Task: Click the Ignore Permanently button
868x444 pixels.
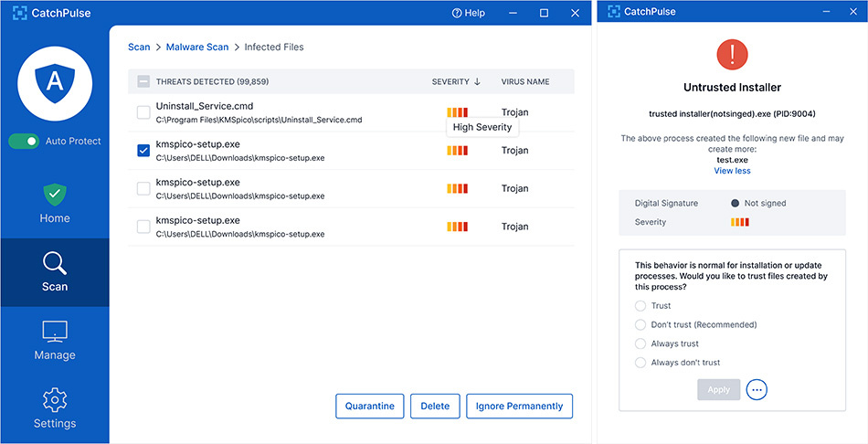Action: pyautogui.click(x=519, y=407)
